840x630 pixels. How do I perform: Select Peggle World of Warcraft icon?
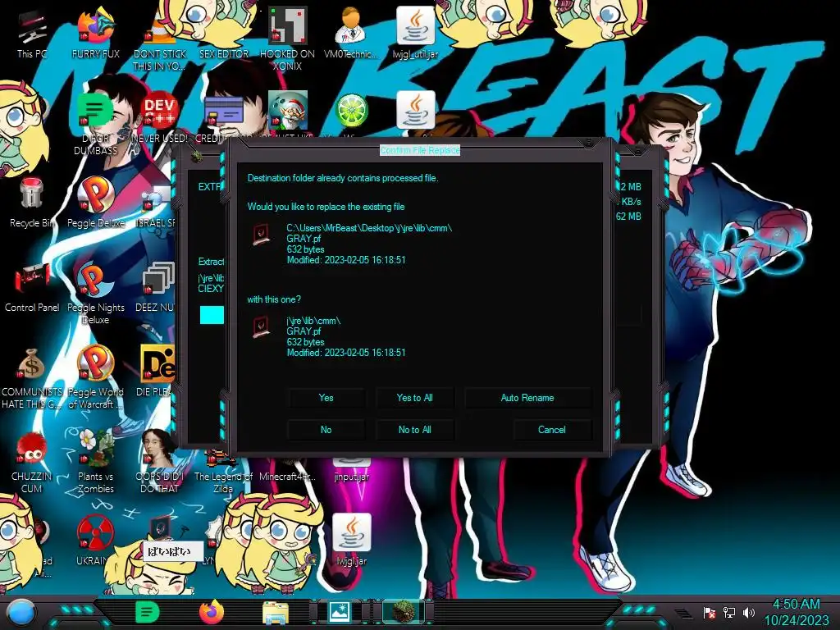coord(95,378)
